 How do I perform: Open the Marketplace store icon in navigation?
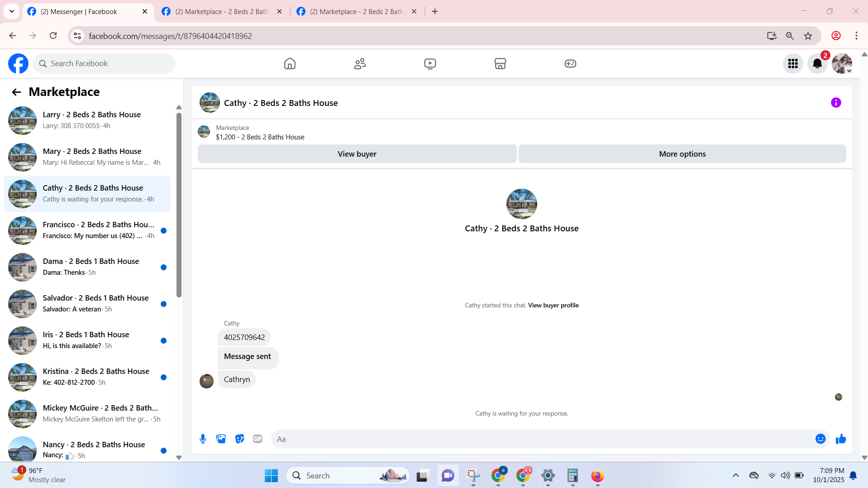coord(500,64)
